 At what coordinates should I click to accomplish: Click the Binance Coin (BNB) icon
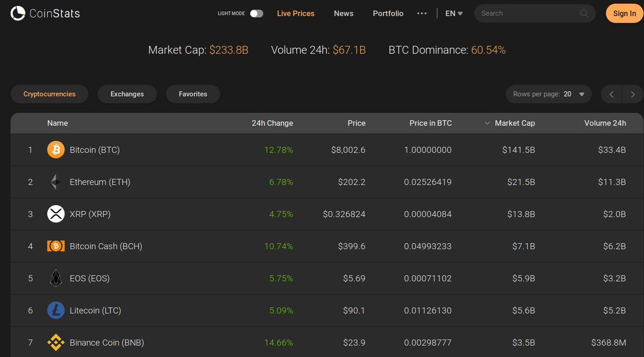[56, 343]
